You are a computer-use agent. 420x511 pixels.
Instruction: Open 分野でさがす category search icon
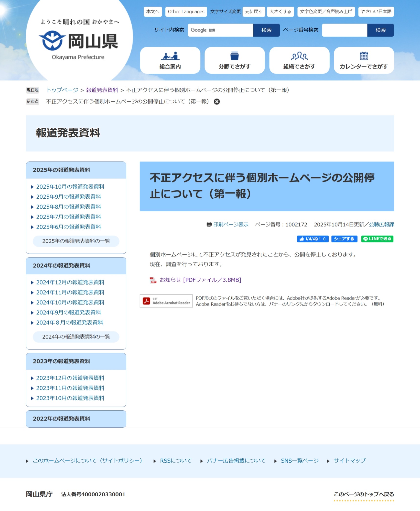(234, 56)
